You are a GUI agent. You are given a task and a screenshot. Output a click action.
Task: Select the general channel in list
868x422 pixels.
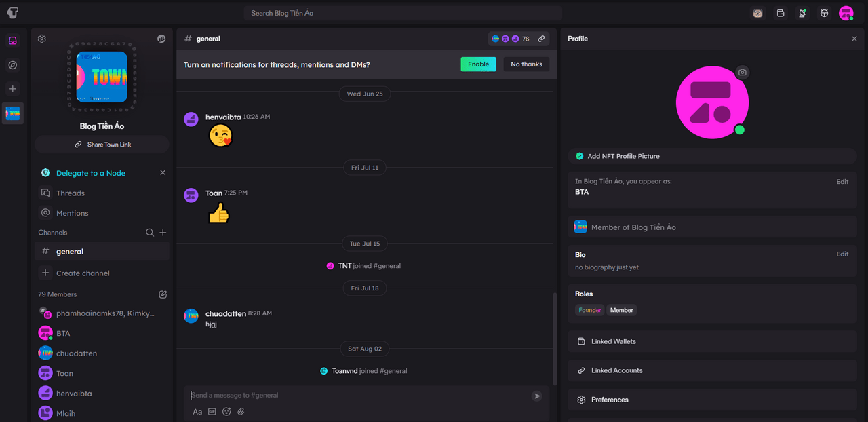pyautogui.click(x=70, y=252)
